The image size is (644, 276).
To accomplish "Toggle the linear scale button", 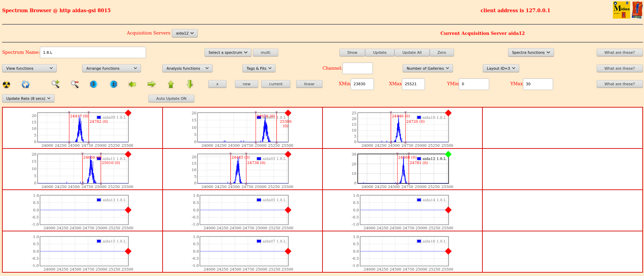I will point(309,84).
